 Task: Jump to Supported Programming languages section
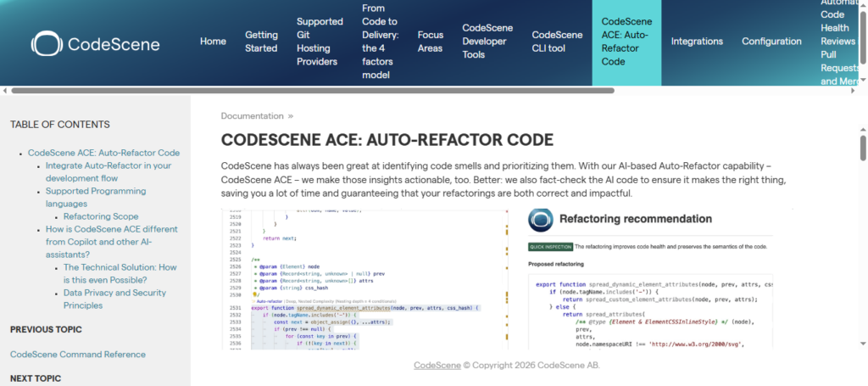point(96,197)
